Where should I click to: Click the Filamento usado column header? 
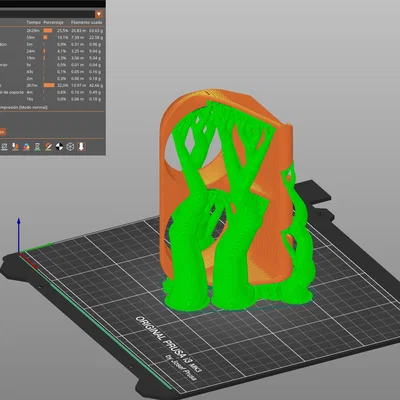pyautogui.click(x=87, y=22)
